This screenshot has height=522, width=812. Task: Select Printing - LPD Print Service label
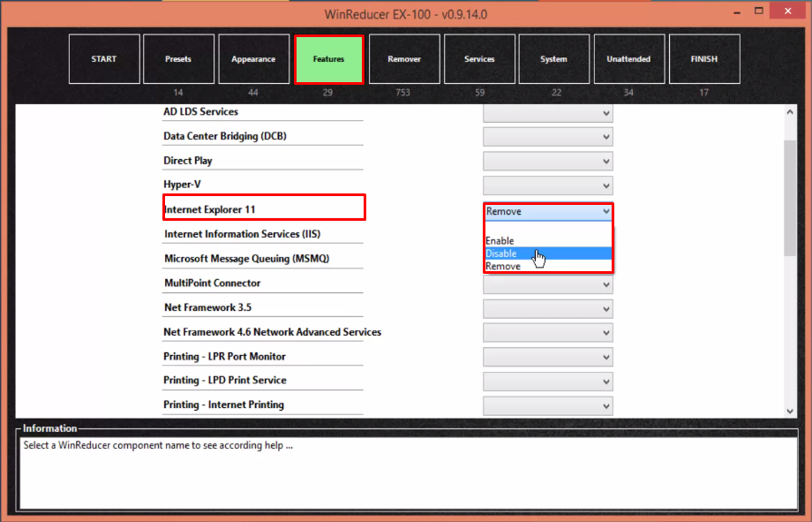(x=225, y=380)
